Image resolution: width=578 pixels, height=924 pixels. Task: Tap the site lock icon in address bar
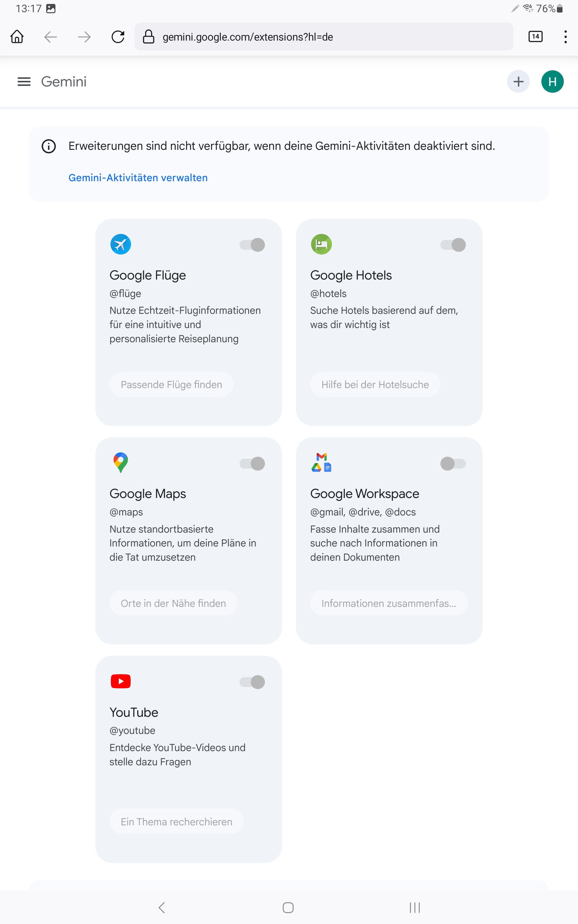(x=148, y=37)
